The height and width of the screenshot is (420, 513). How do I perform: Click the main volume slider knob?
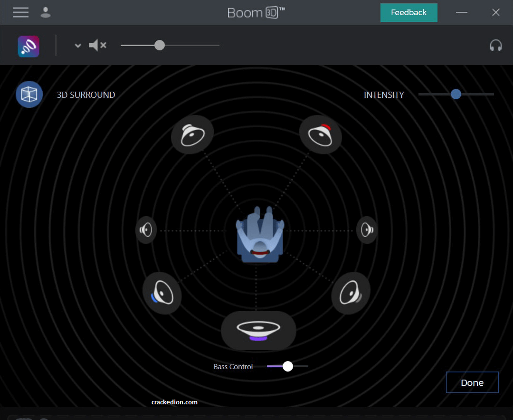tap(160, 45)
